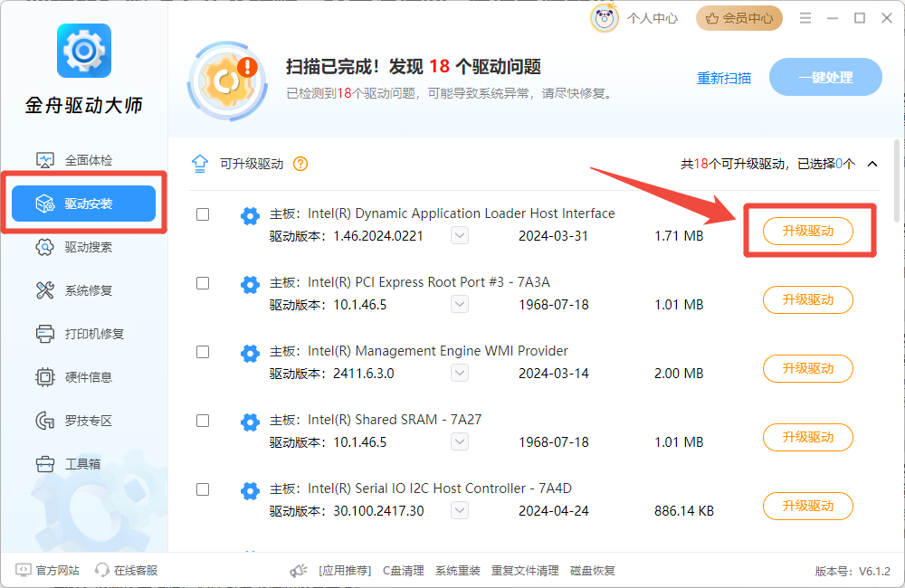Open version dropdown for driver 2411.6.3.0

460,373
